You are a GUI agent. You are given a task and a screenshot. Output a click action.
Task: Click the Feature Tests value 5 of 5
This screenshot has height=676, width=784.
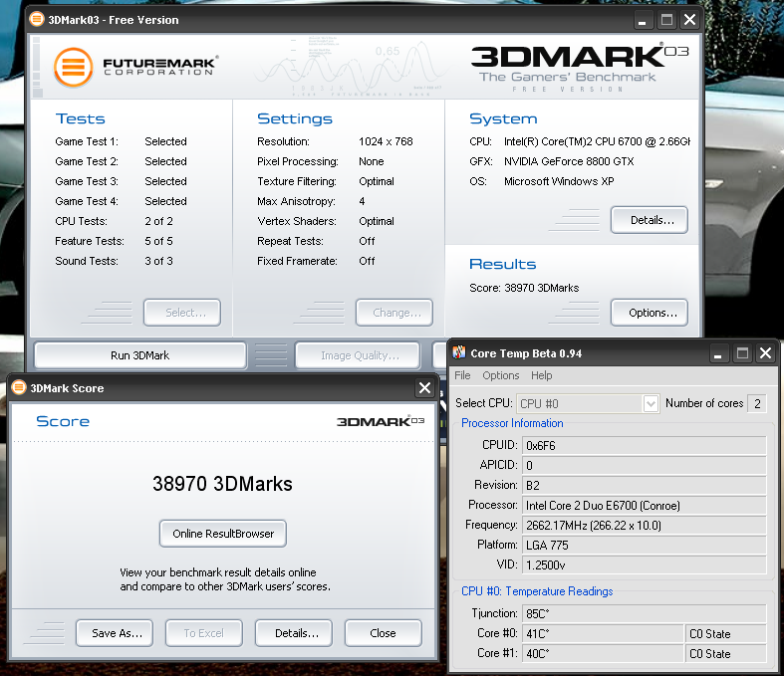[x=158, y=241]
